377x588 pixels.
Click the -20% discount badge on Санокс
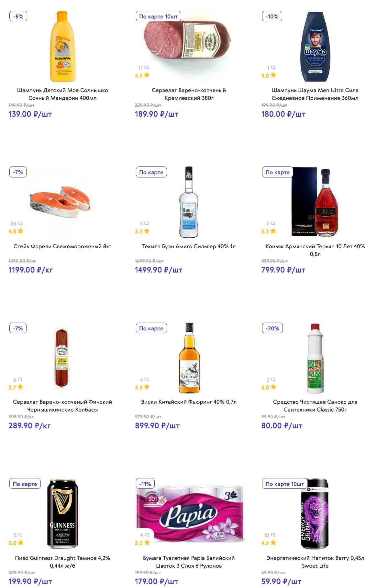[272, 328]
